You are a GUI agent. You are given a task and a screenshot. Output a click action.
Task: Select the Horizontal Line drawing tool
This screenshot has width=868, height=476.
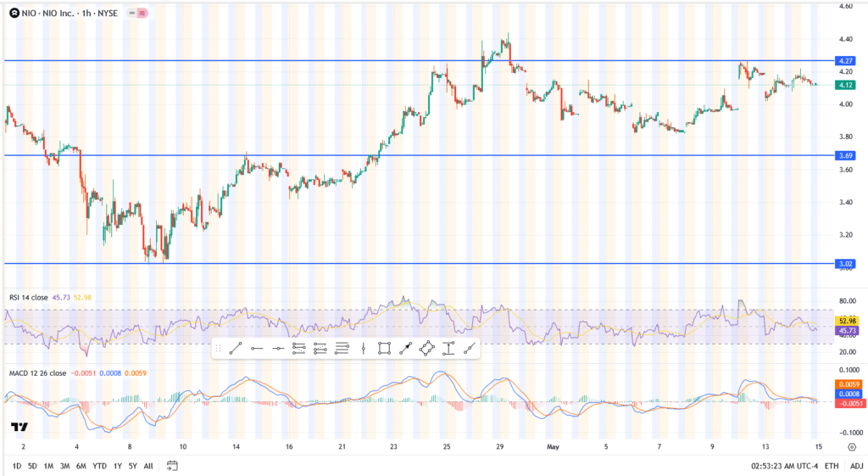tap(278, 349)
